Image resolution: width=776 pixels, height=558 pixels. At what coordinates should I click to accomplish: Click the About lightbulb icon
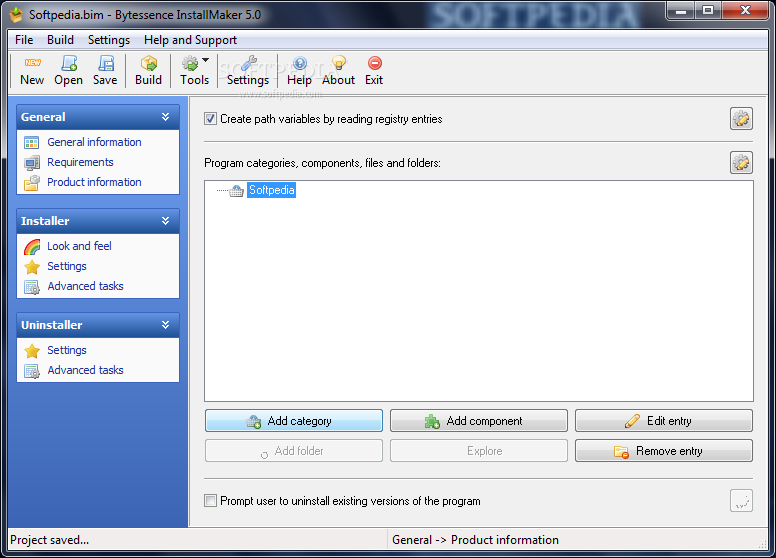(339, 63)
